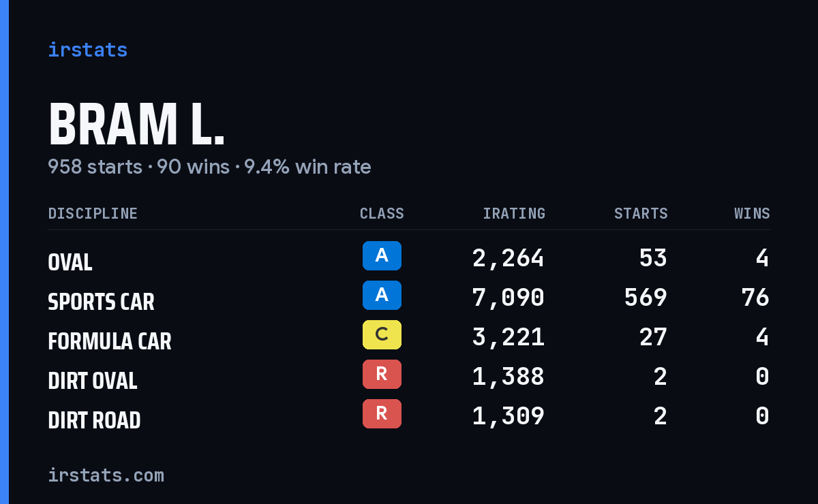Sort by the Starts column header
Viewport: 818px width, 504px height.
click(x=641, y=213)
